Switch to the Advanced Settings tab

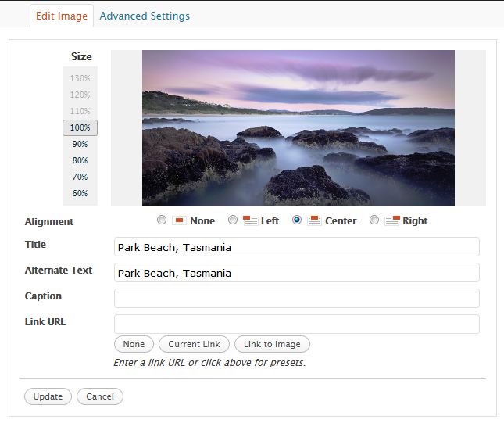click(x=145, y=16)
